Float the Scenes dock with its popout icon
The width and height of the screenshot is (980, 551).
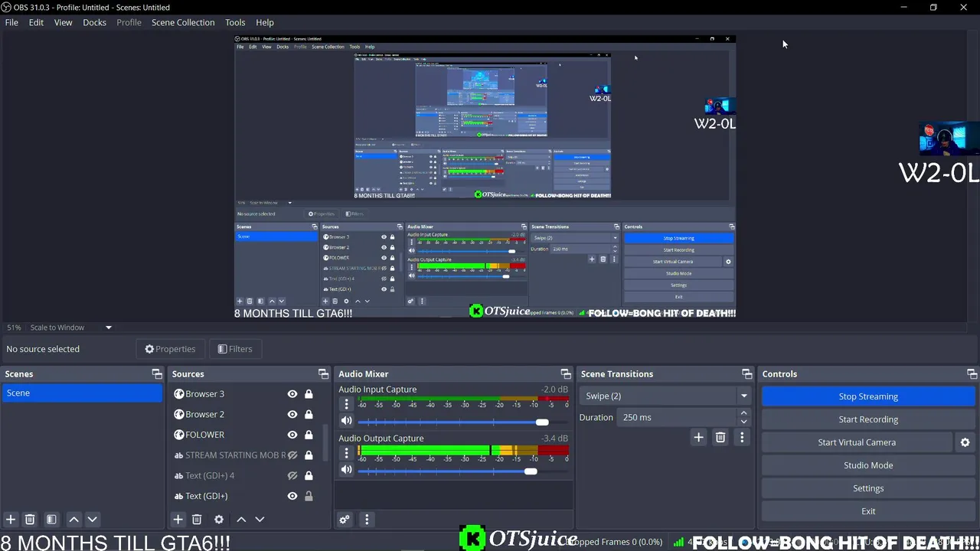(157, 373)
